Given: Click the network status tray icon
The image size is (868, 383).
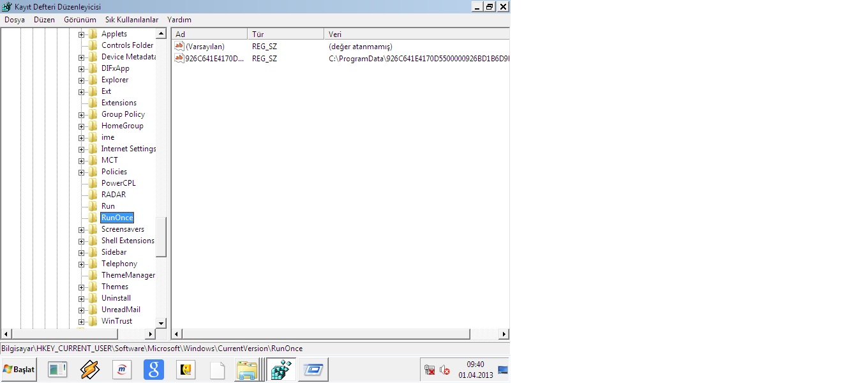Looking at the screenshot, I should pyautogui.click(x=430, y=370).
